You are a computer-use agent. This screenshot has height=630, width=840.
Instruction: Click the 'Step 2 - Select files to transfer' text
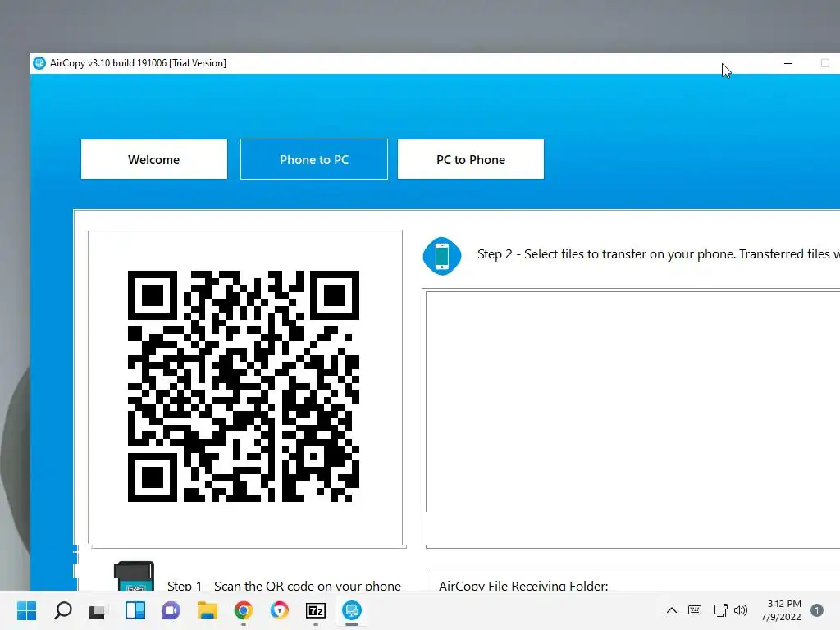[659, 254]
